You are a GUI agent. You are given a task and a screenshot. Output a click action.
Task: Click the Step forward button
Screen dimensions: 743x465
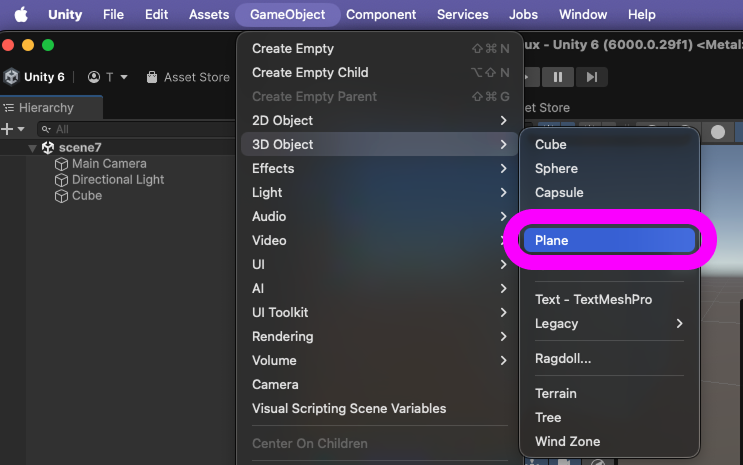(x=592, y=77)
